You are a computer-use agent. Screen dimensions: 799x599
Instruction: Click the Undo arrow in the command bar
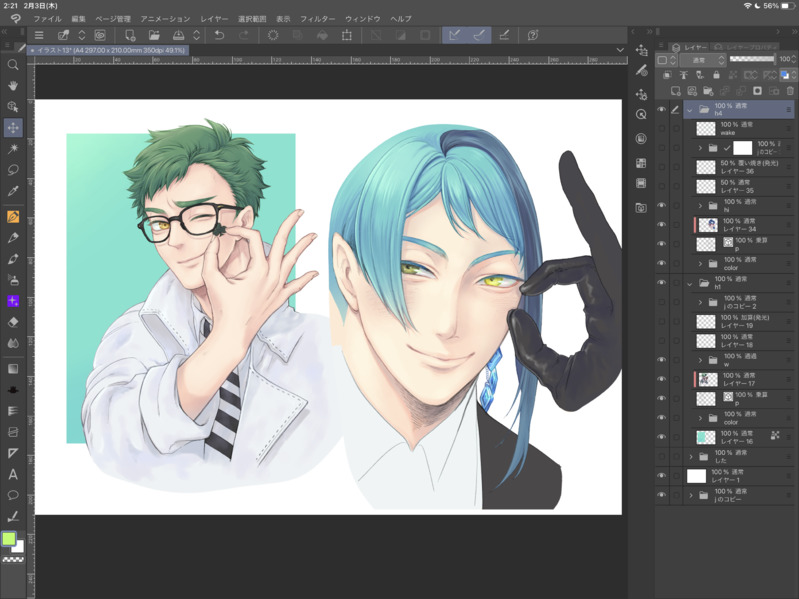pyautogui.click(x=219, y=35)
